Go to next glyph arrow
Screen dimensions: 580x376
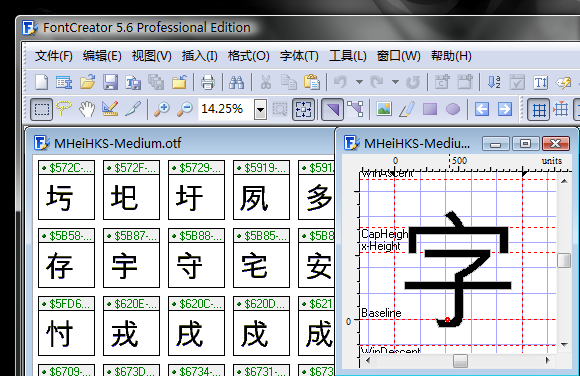[x=505, y=109]
